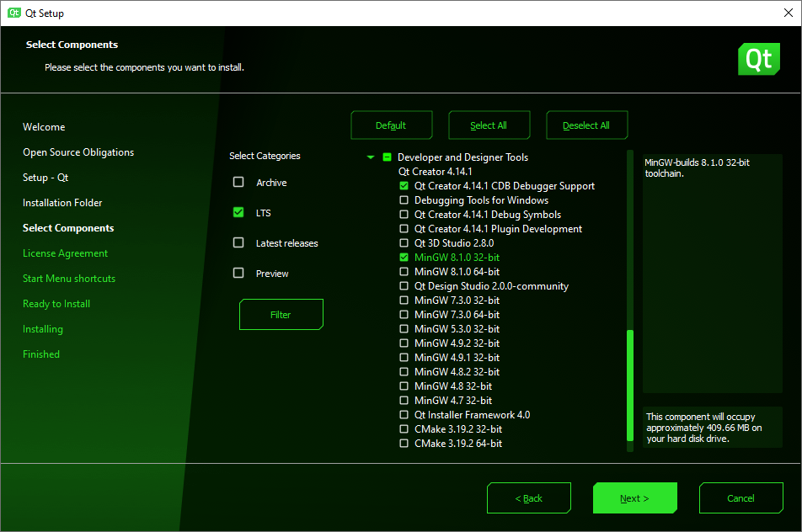
Task: Check Debugging Tools for Windows
Action: click(404, 199)
